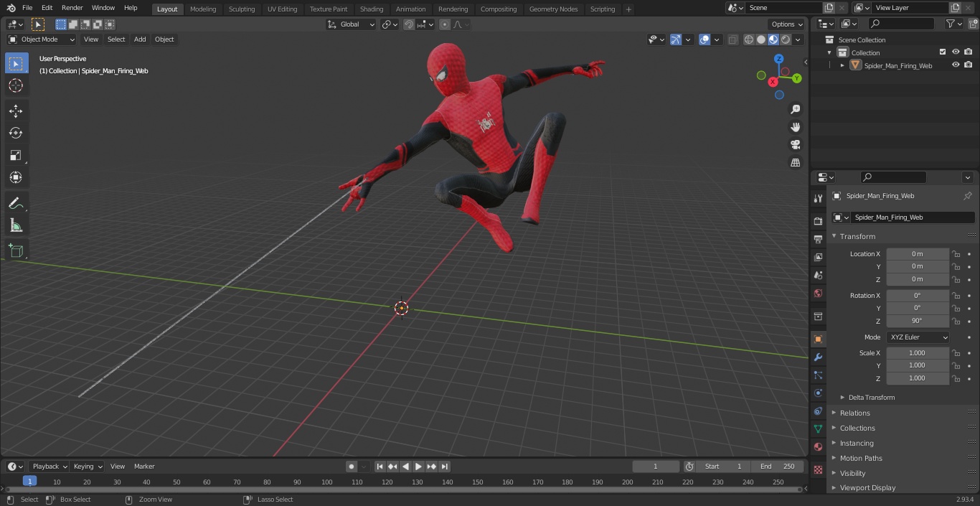
Task: Open the Object Data properties tab
Action: pyautogui.click(x=818, y=428)
